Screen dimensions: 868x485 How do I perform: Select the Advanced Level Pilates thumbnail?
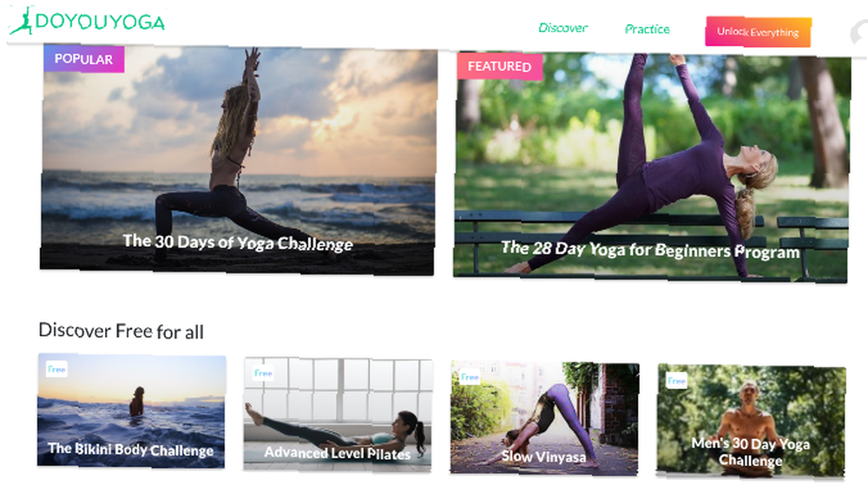point(338,415)
